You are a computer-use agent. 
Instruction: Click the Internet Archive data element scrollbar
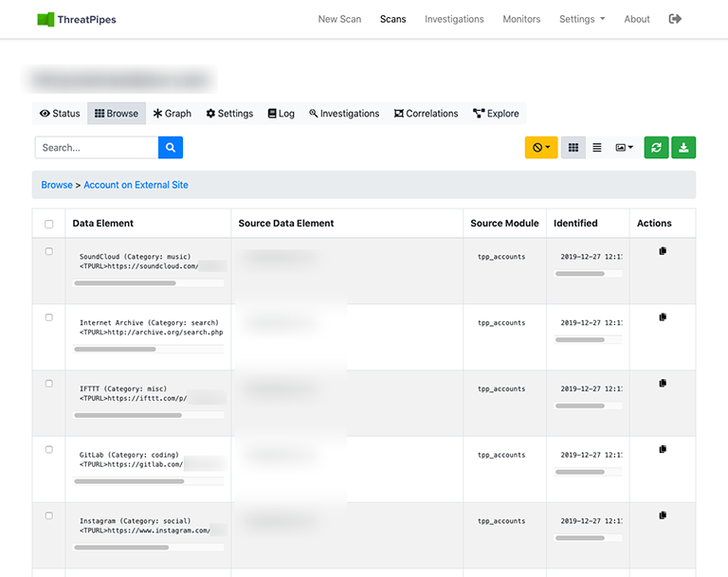click(x=115, y=350)
